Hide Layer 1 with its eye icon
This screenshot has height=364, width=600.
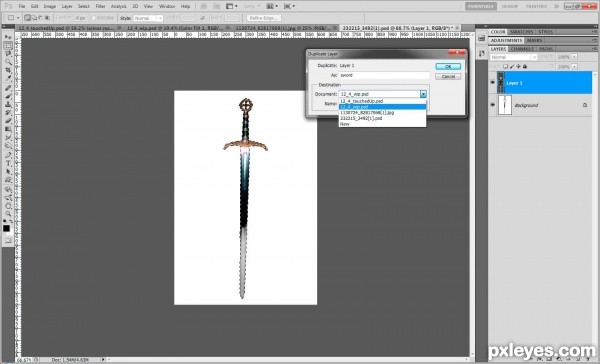[x=492, y=82]
